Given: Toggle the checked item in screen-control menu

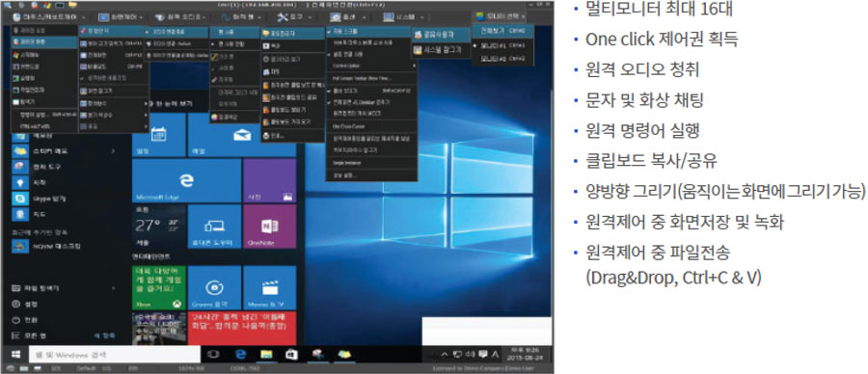Looking at the screenshot, I should click(113, 78).
